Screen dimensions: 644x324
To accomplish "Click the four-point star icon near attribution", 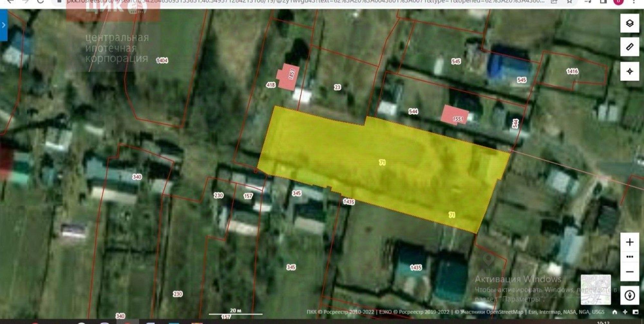I will point(625,312).
